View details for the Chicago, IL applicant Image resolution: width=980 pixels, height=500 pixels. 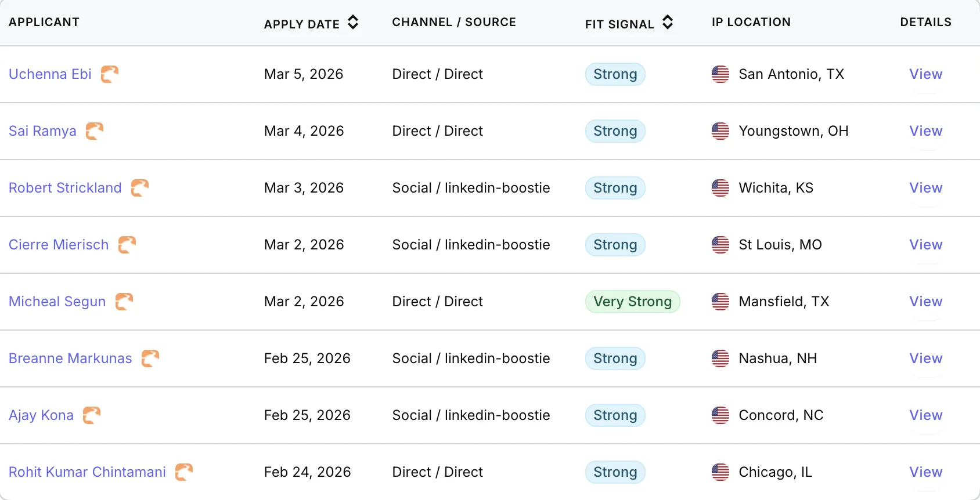925,472
